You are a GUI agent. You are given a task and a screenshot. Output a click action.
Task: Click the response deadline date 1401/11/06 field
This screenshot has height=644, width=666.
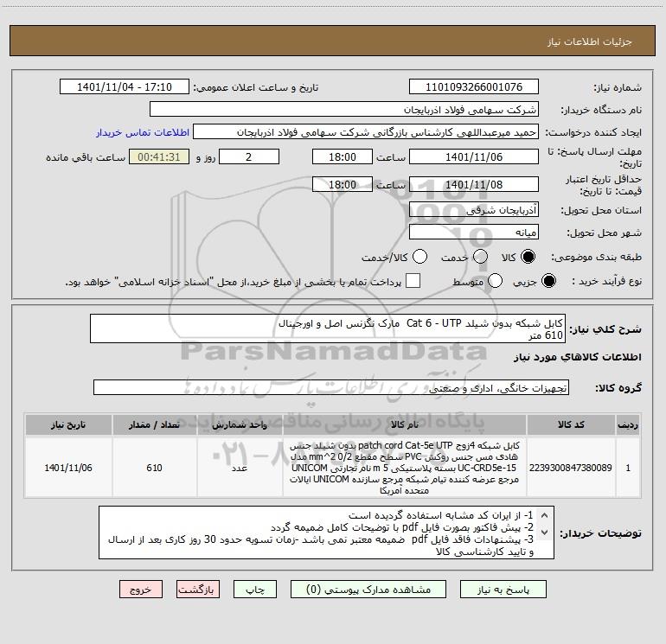(474, 156)
